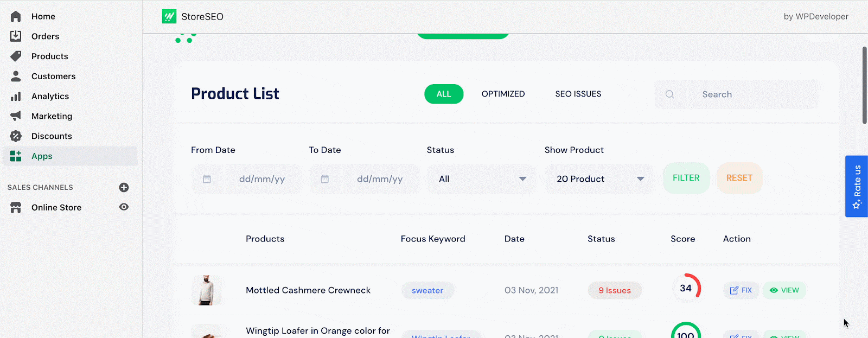Click the To Date input field
Viewport: 868px width, 338px height.
365,179
